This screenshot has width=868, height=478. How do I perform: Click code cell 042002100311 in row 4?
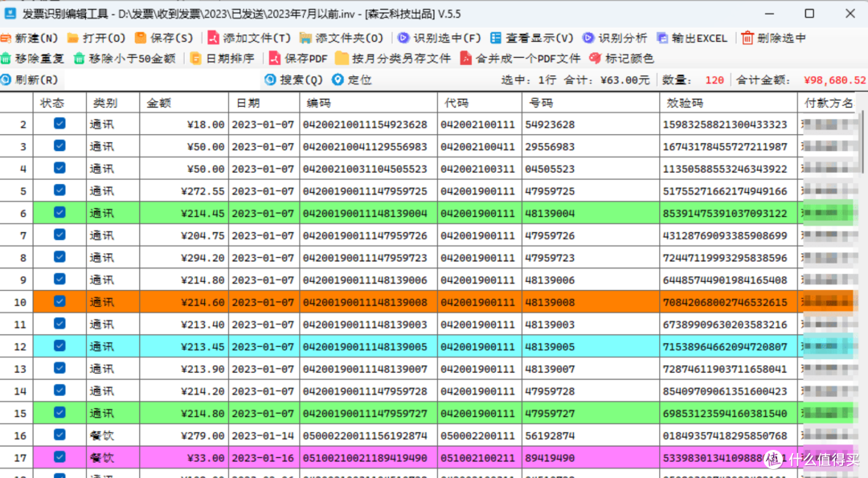pos(479,169)
